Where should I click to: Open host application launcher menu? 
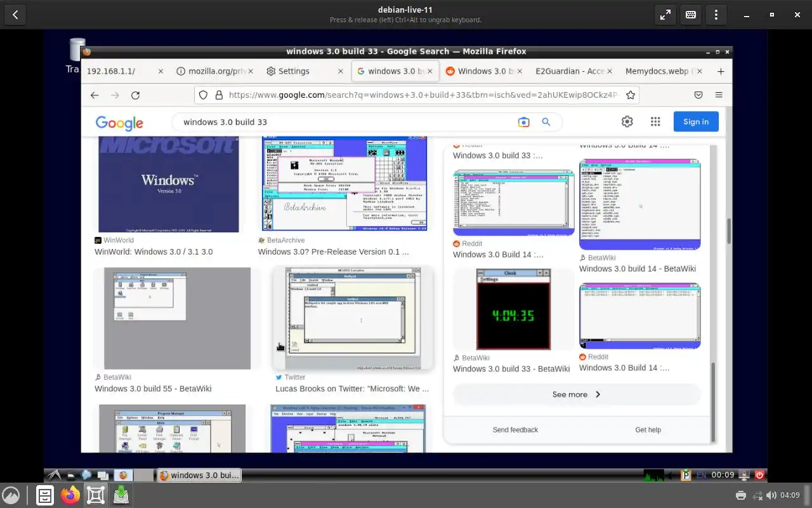pos(11,495)
